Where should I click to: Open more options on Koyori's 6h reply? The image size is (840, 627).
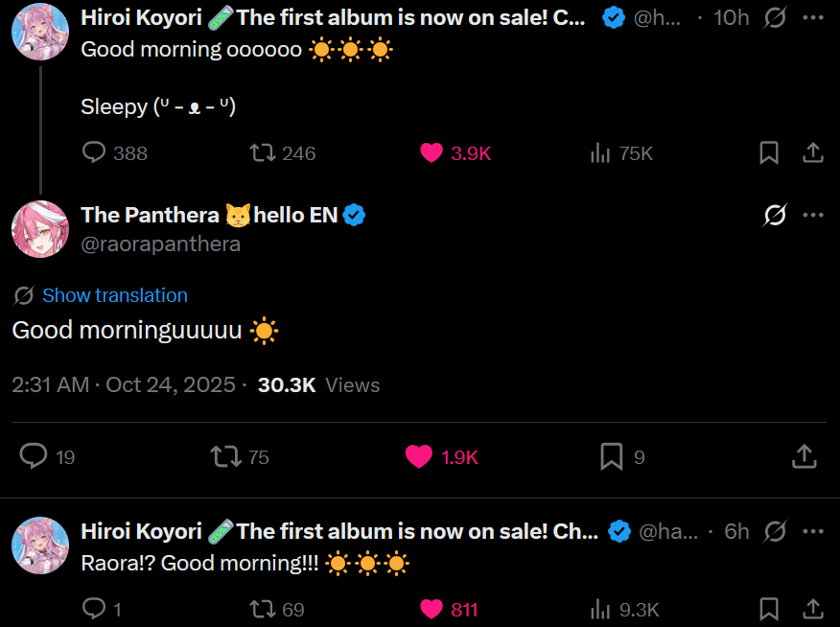[x=813, y=531]
